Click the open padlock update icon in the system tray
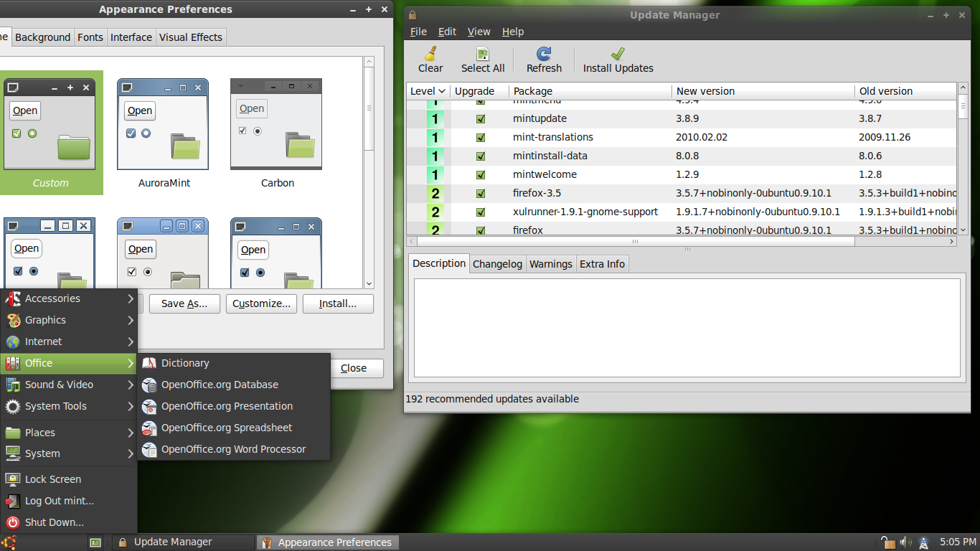Screen dimensions: 980x551 click(888, 542)
